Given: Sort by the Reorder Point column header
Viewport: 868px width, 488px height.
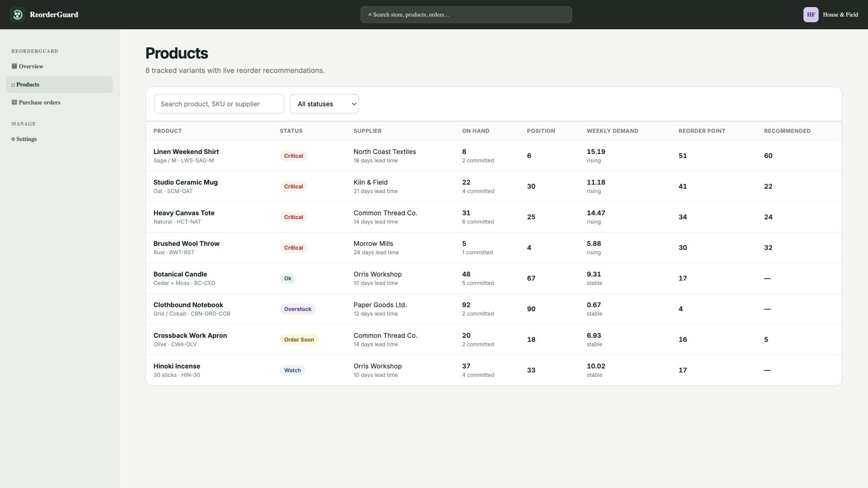Looking at the screenshot, I should pos(701,131).
